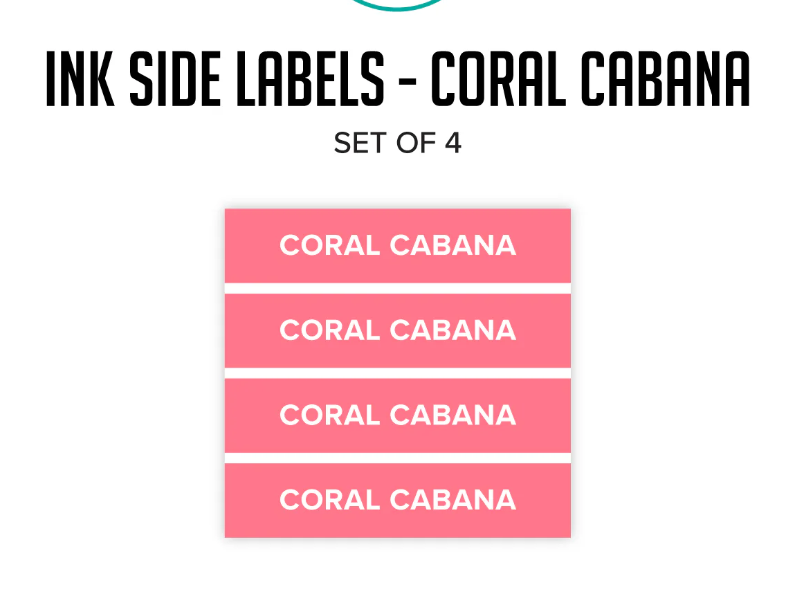Click "CABANA" text on the second label
Screen dimensions: 805x611
click(453, 331)
